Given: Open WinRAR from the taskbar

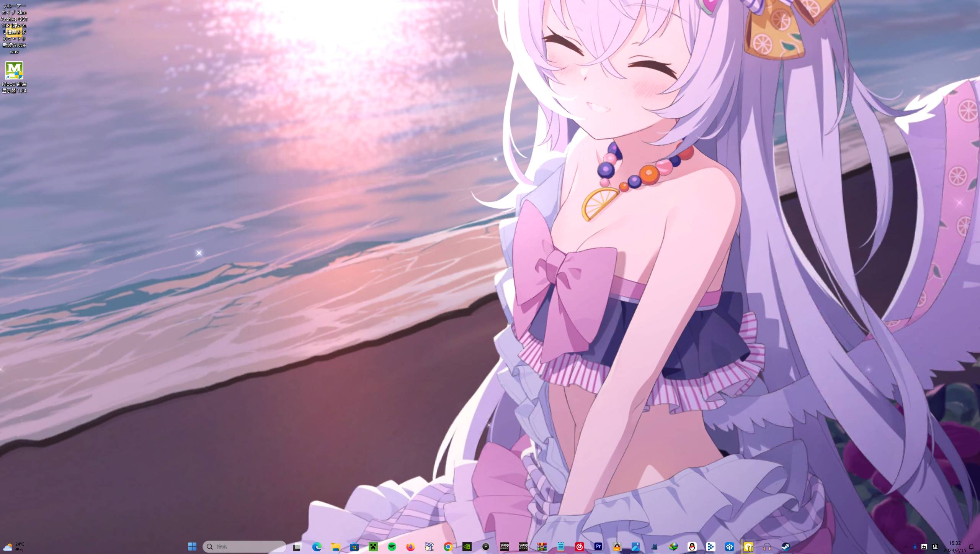Looking at the screenshot, I should tap(542, 547).
